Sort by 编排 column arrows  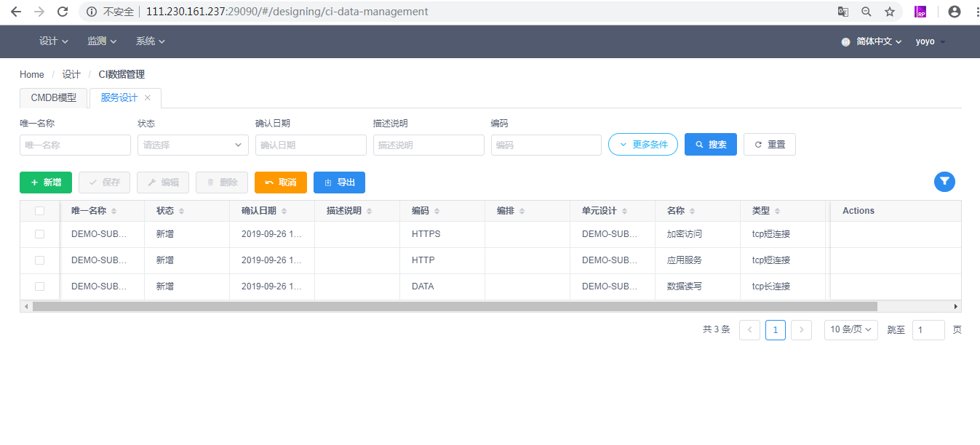click(522, 211)
